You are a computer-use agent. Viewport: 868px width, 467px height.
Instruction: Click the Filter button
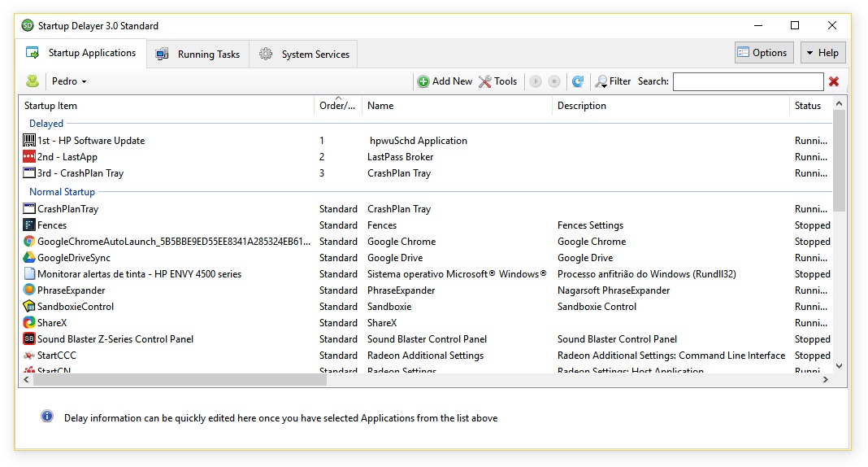coord(613,81)
